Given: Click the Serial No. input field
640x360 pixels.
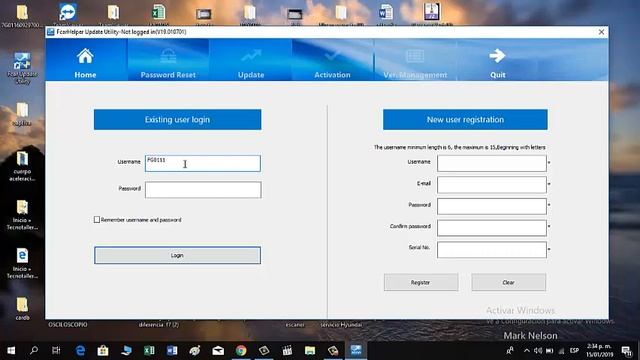Looking at the screenshot, I should tap(492, 249).
